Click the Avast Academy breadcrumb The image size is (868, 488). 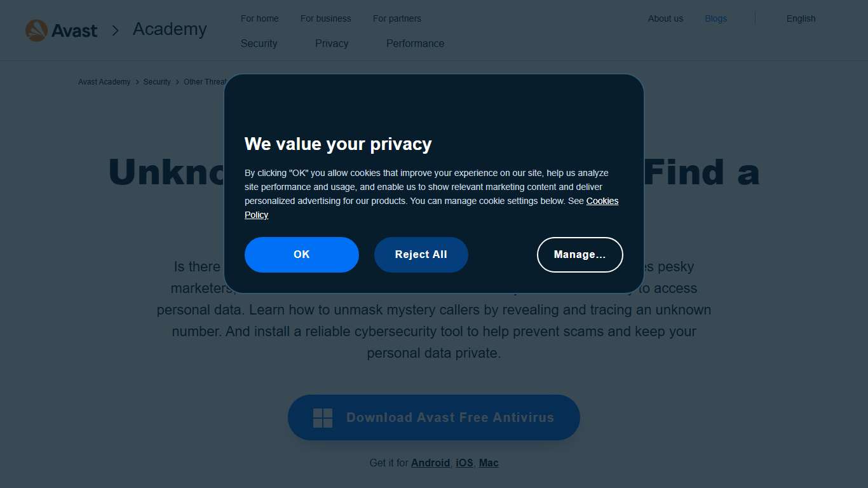[104, 82]
